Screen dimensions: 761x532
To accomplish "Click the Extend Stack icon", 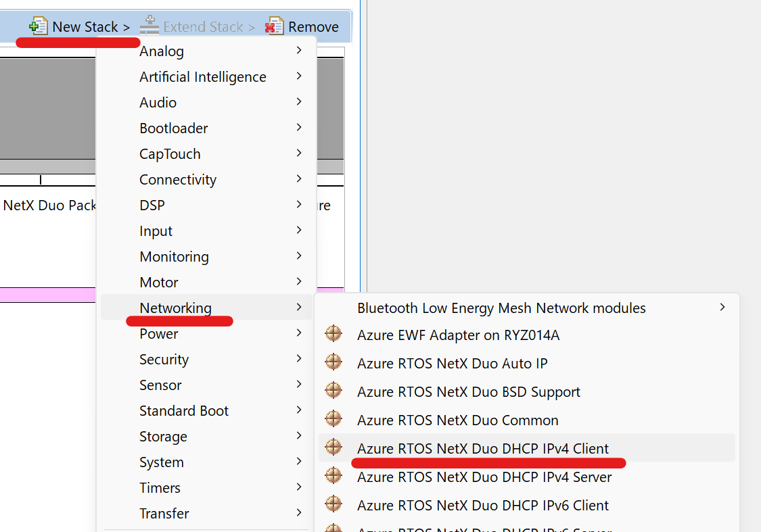I will click(149, 25).
